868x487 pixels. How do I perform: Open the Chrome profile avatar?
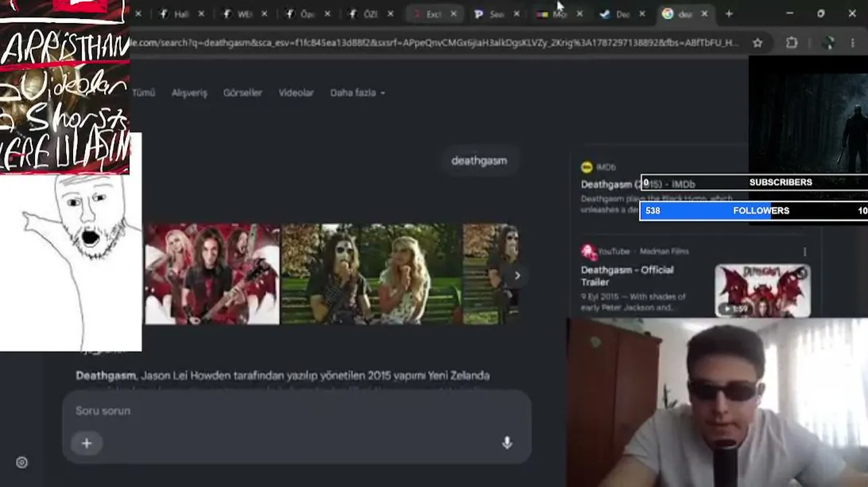tap(828, 43)
